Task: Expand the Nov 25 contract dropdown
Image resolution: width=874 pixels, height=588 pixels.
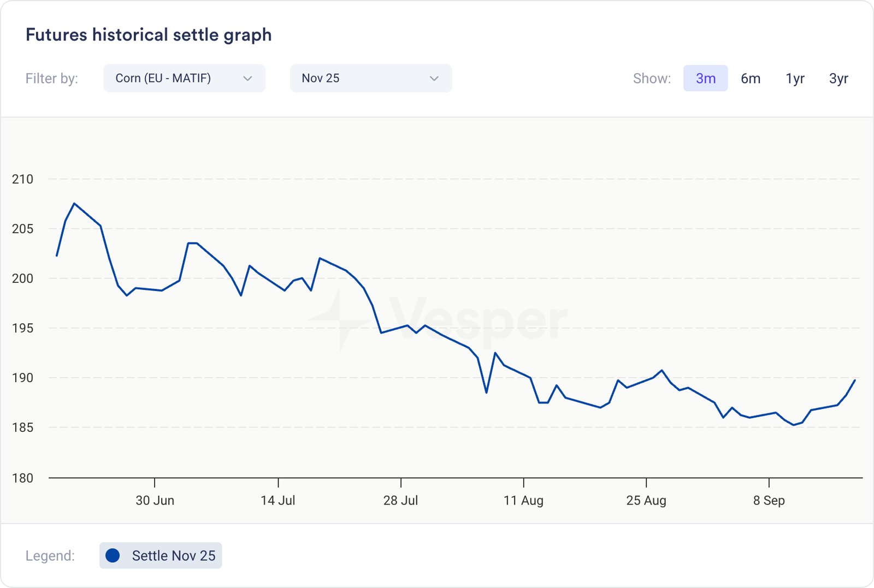Action: (x=370, y=78)
